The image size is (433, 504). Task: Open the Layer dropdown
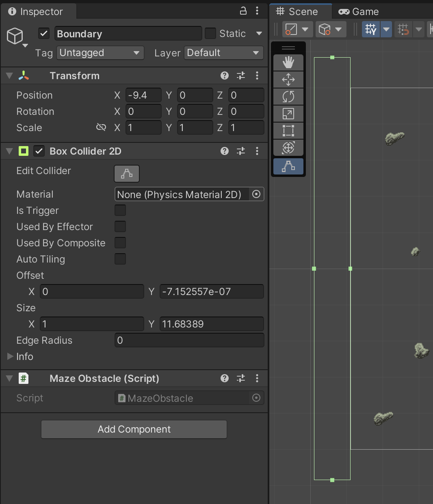(x=223, y=53)
